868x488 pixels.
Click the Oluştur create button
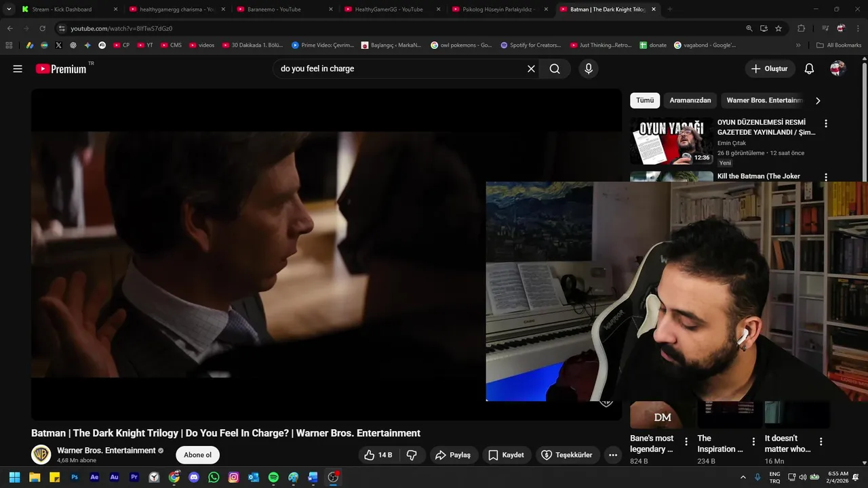770,68
